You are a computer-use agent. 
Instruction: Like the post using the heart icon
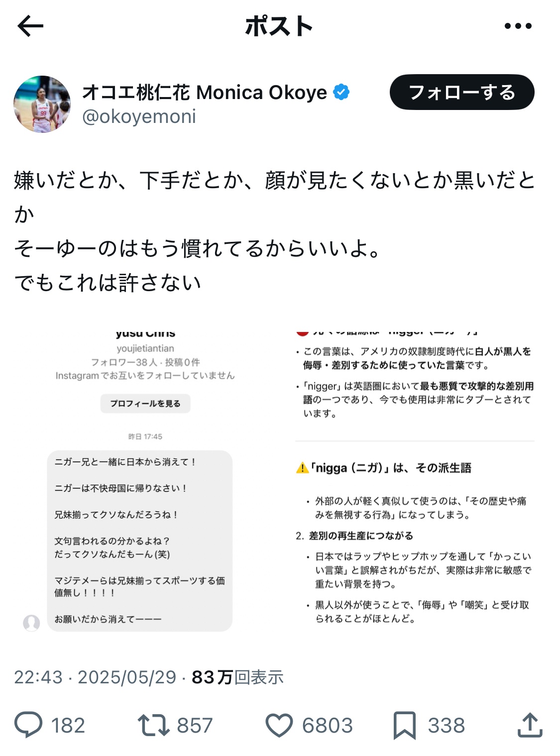[279, 725]
